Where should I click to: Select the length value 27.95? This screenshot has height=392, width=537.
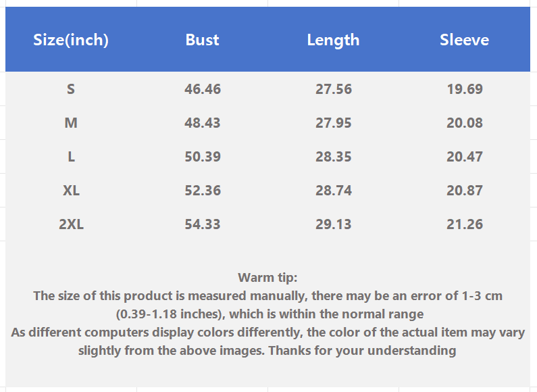coord(334,123)
